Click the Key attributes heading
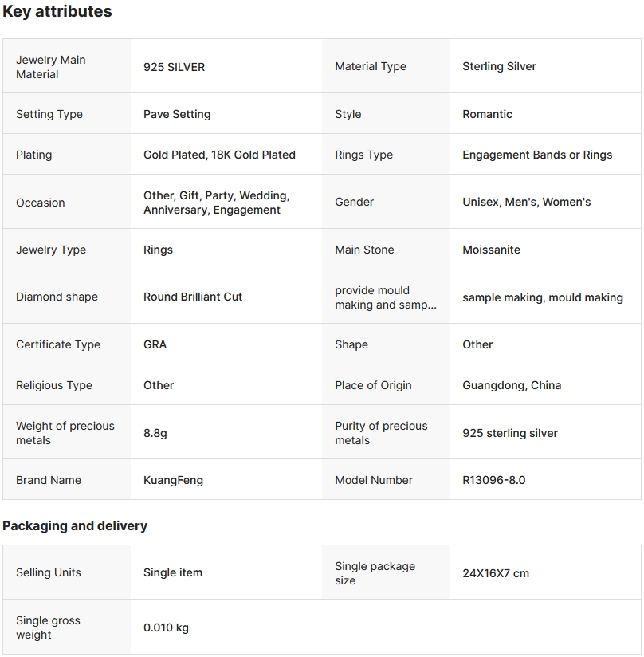The height and width of the screenshot is (657, 644). (57, 12)
